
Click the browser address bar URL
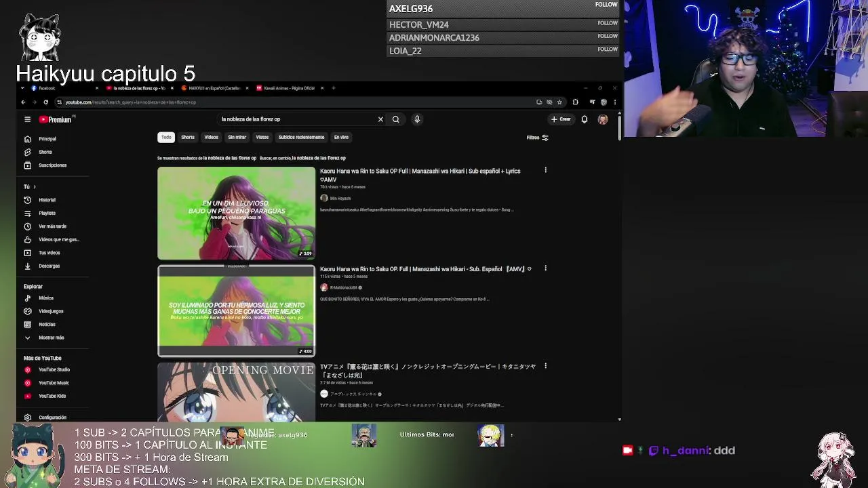131,102
